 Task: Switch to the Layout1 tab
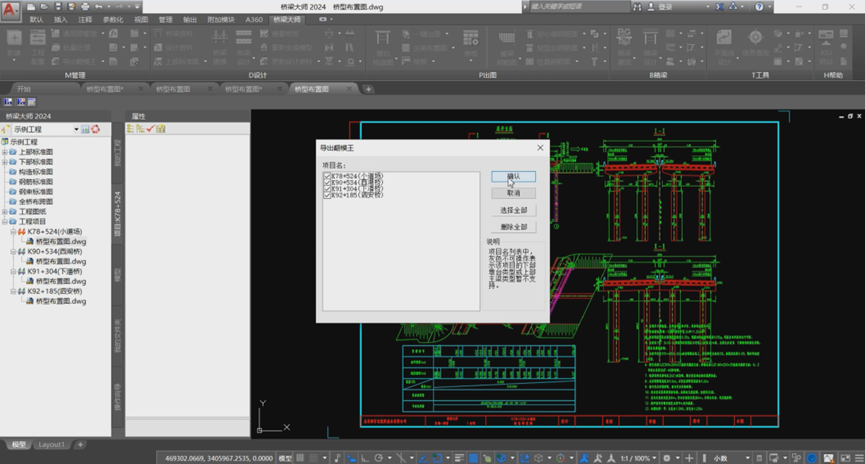pos(51,445)
